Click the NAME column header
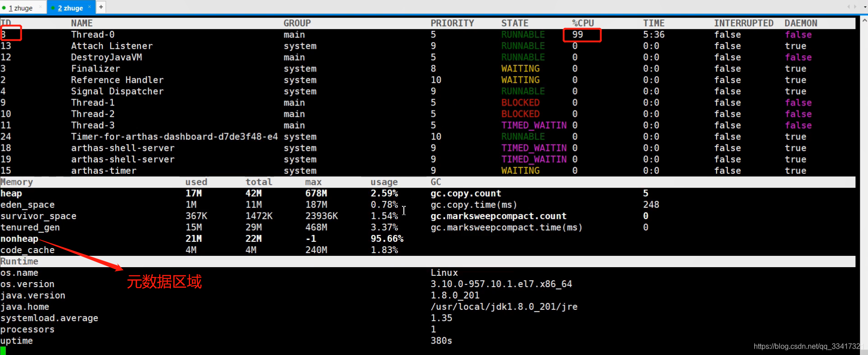This screenshot has height=355, width=868. pos(82,23)
